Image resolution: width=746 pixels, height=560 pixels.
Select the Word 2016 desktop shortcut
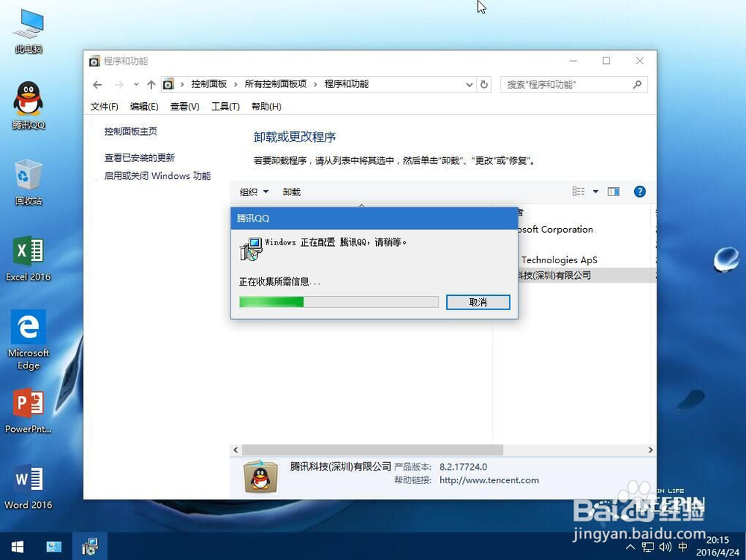tap(28, 487)
